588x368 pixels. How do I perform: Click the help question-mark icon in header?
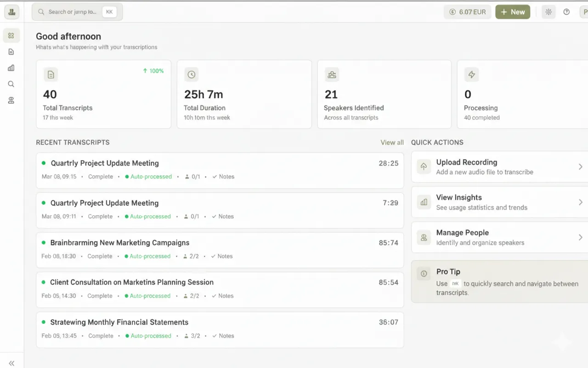tap(566, 11)
